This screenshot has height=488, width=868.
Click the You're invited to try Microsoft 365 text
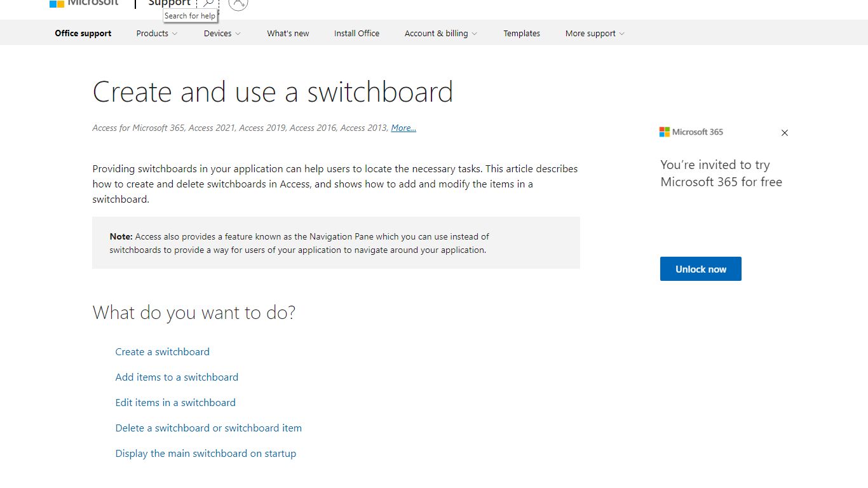tap(721, 173)
